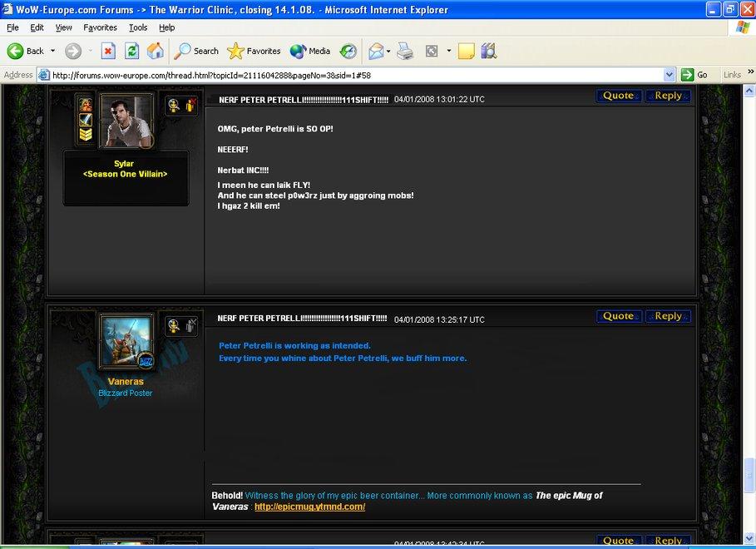Open the Mail button dropdown arrow

388,51
